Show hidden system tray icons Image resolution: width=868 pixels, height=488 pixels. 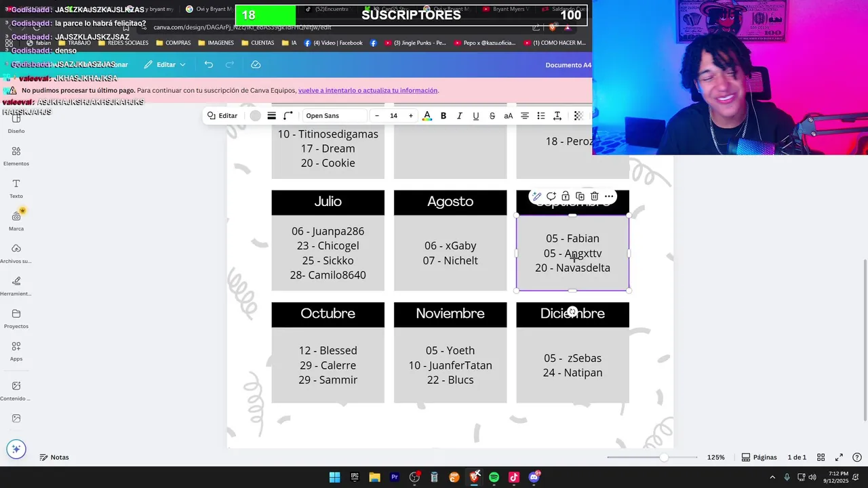coord(772,477)
